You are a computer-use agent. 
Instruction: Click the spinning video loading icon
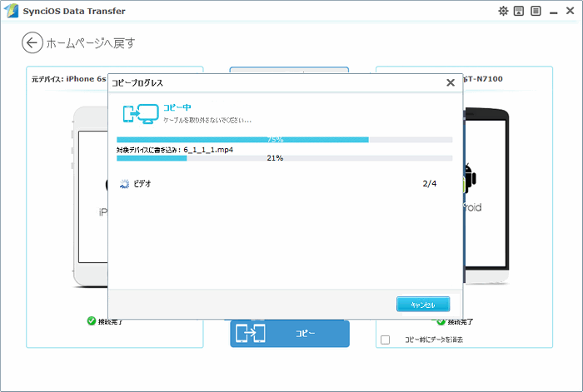click(124, 184)
